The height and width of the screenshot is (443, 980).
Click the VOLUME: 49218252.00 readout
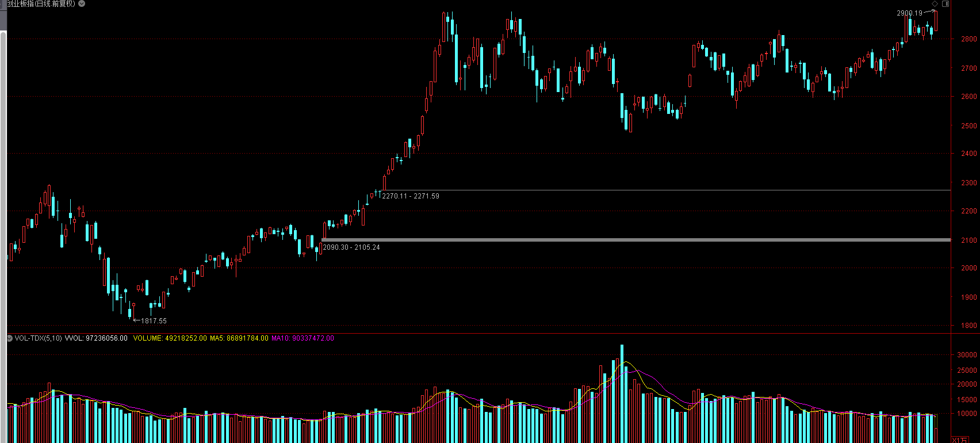click(x=170, y=338)
